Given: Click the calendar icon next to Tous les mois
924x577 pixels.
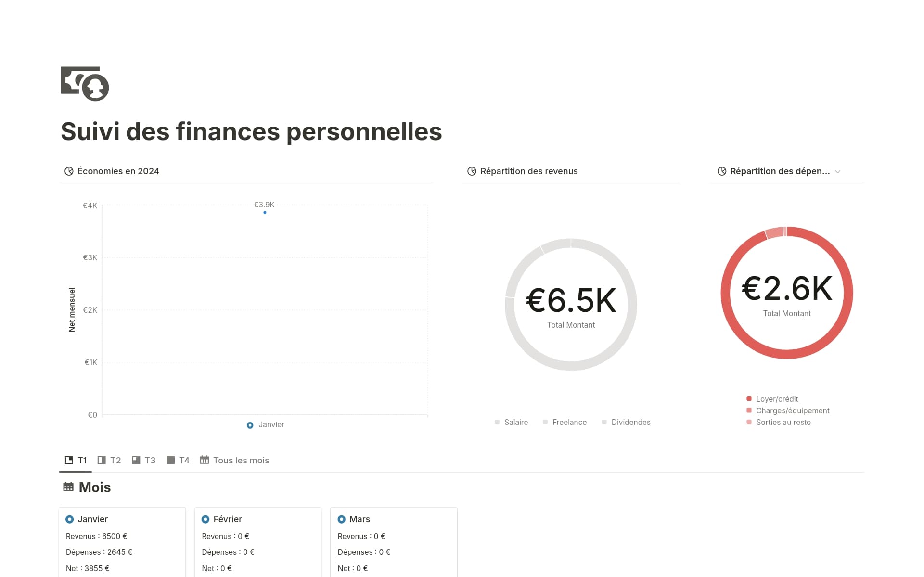Looking at the screenshot, I should coord(205,460).
